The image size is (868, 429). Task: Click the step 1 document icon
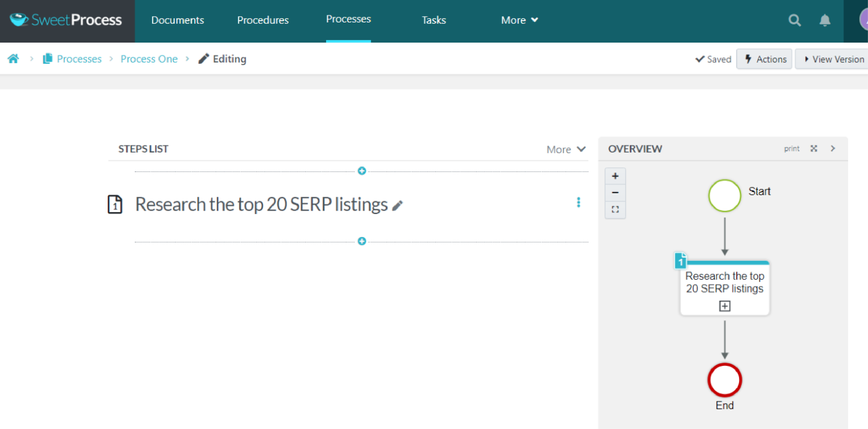point(115,204)
